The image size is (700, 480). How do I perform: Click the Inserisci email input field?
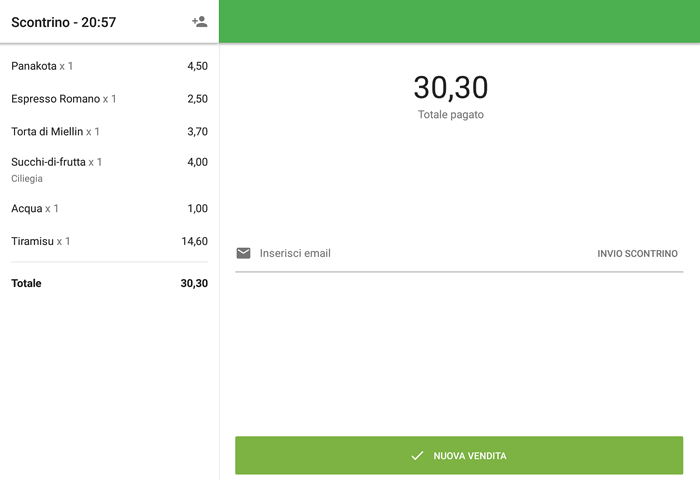[x=420, y=253]
